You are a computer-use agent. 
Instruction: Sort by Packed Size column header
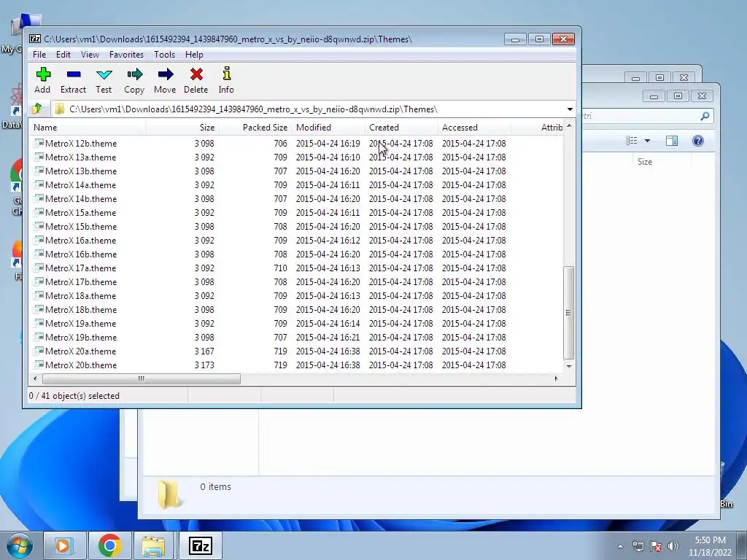pyautogui.click(x=255, y=127)
